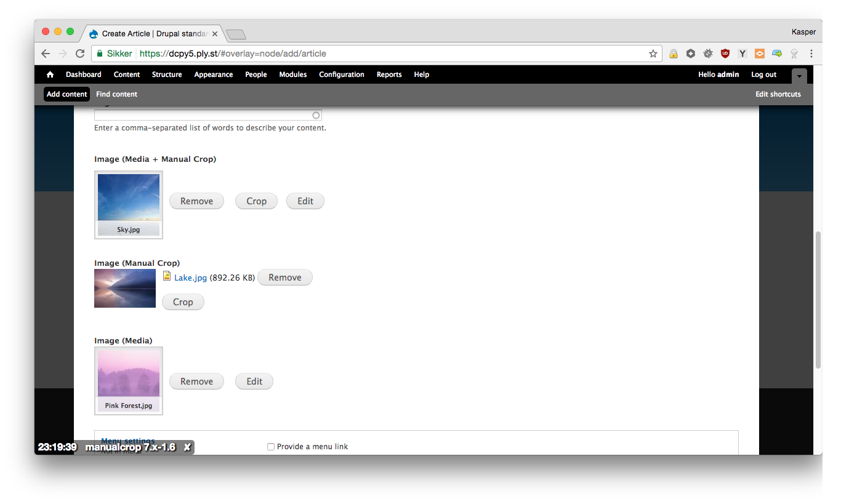This screenshot has width=857, height=504.
Task: Click the Add content shortcut
Action: point(67,94)
